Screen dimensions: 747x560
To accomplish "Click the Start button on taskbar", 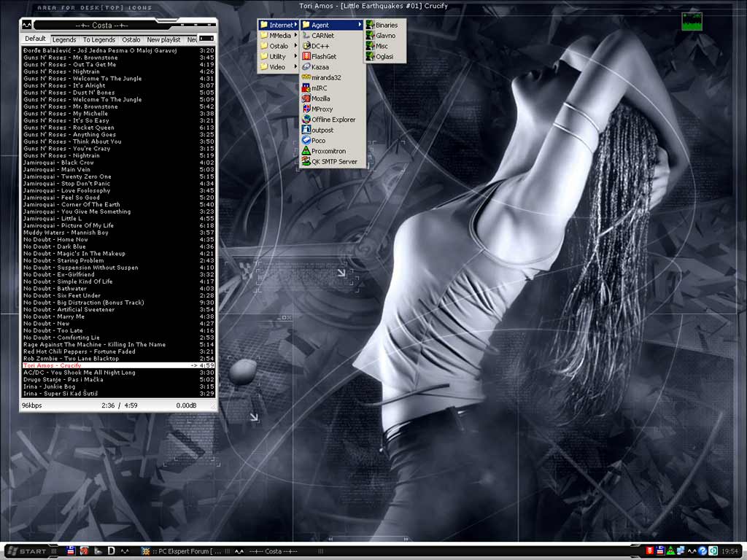I will pos(28,551).
